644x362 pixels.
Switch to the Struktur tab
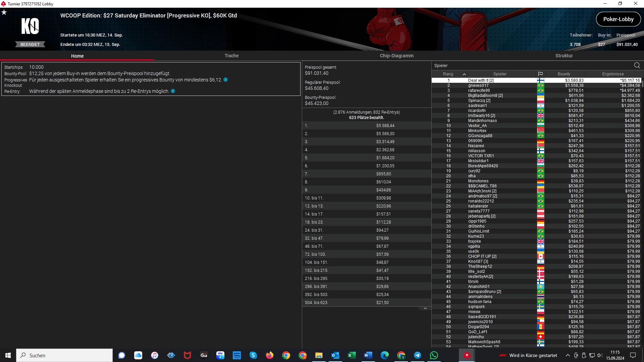pos(564,56)
